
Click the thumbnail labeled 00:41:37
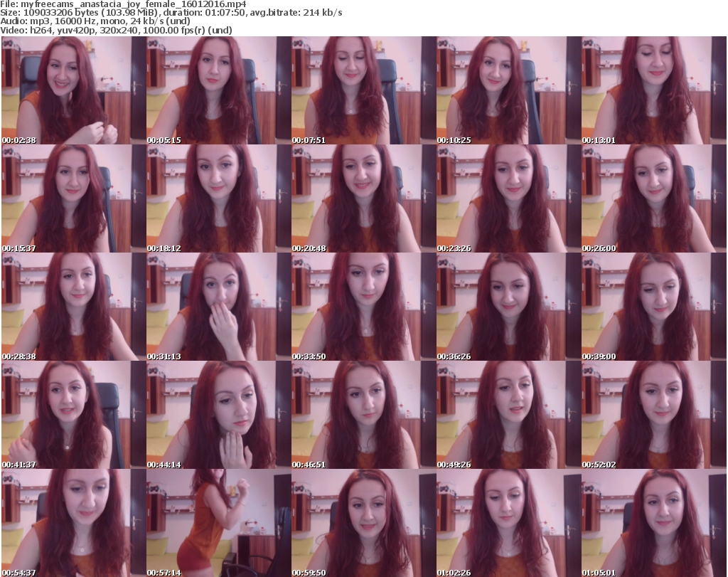(x=74, y=415)
